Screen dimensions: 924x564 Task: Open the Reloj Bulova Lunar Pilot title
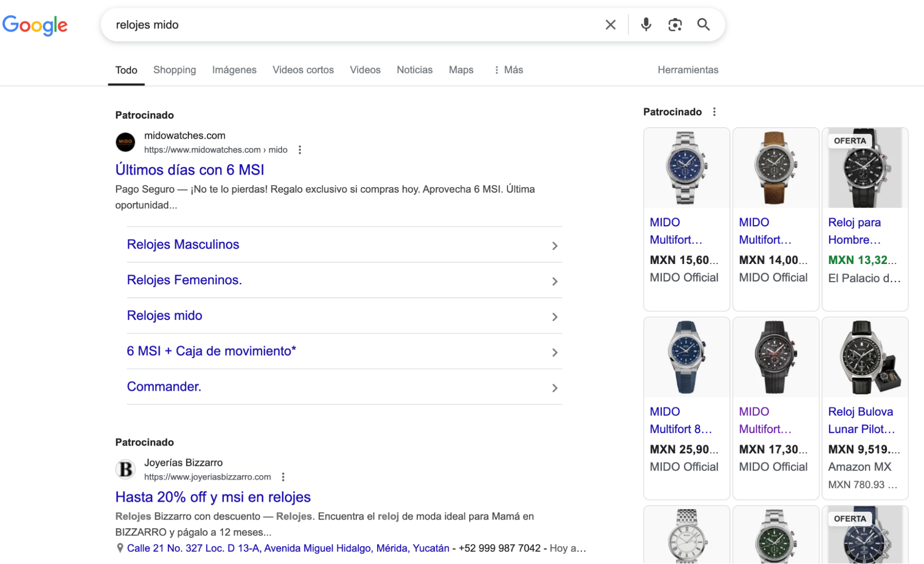point(862,420)
